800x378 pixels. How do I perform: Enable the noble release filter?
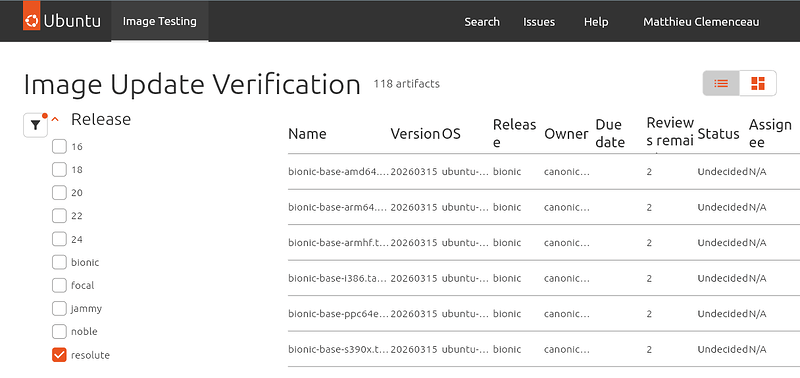pos(59,332)
